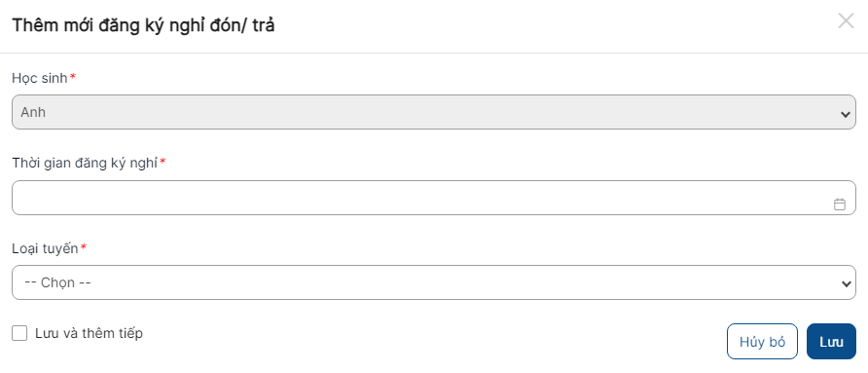
Task: Click the red asterisk beside Loại tuyến
Action: click(84, 247)
